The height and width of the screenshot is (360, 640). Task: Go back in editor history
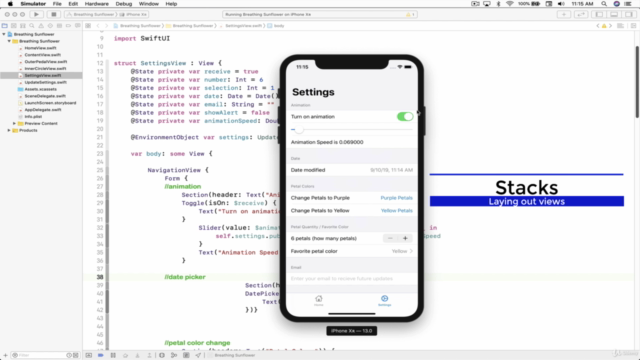[x=98, y=26]
